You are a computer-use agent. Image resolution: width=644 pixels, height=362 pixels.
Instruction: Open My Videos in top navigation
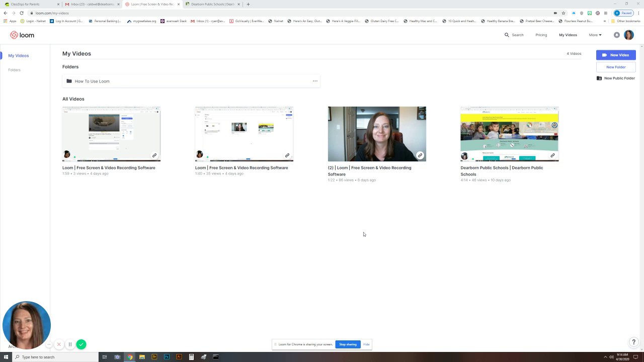(x=568, y=35)
